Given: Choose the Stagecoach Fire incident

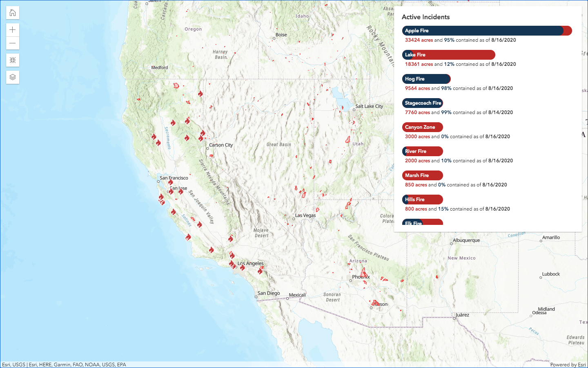Looking at the screenshot, I should pyautogui.click(x=423, y=103).
